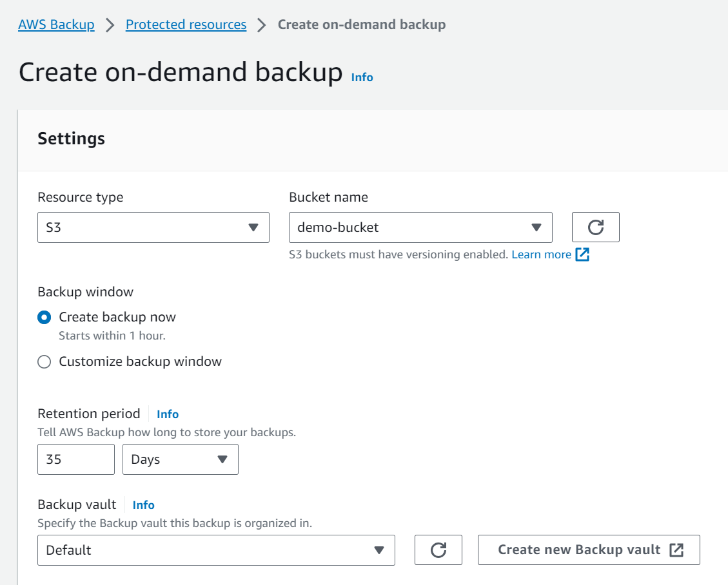Click the Resource type label
This screenshot has width=728, height=585.
pyautogui.click(x=81, y=197)
